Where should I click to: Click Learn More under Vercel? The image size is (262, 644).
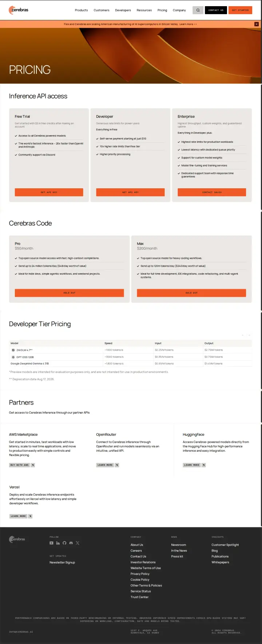coord(18,516)
